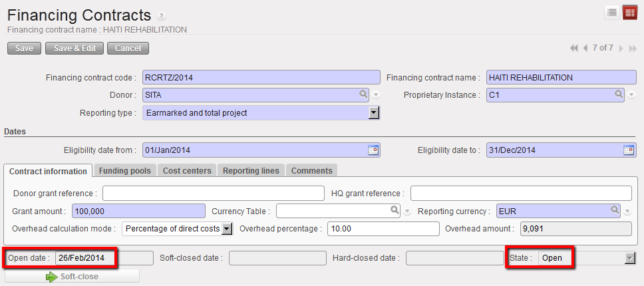Cancel editing the financing contract
Screen dimensions: 644x286
pyautogui.click(x=128, y=48)
